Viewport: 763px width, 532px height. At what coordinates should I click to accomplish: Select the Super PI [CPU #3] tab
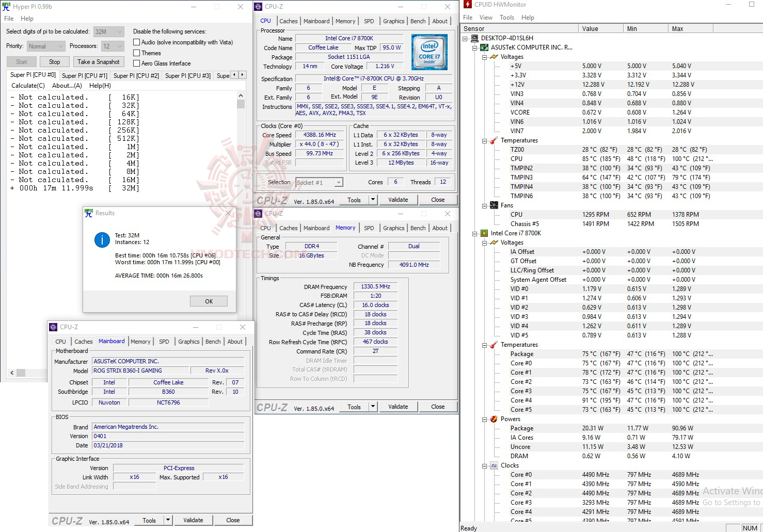[x=188, y=76]
